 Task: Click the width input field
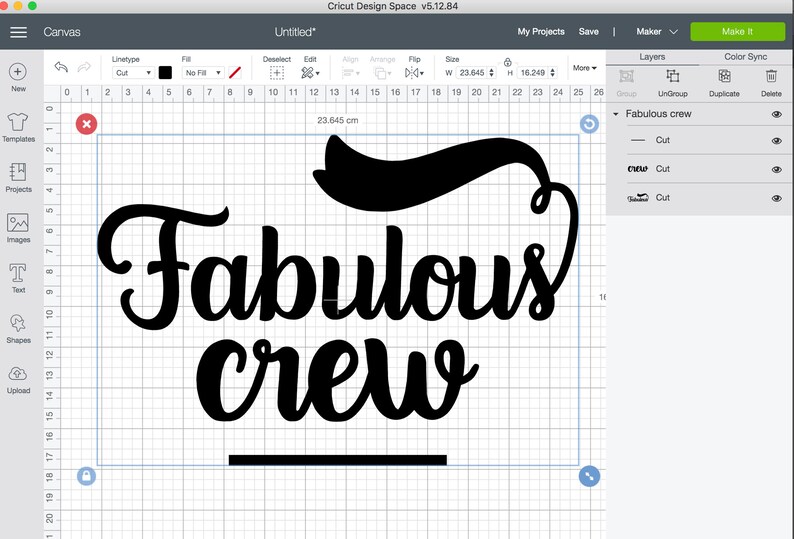(x=471, y=73)
